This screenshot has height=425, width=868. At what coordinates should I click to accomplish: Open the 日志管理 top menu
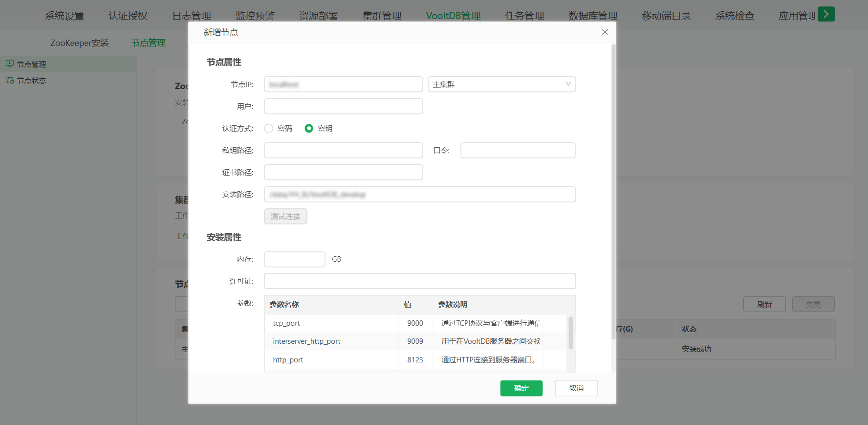point(192,16)
